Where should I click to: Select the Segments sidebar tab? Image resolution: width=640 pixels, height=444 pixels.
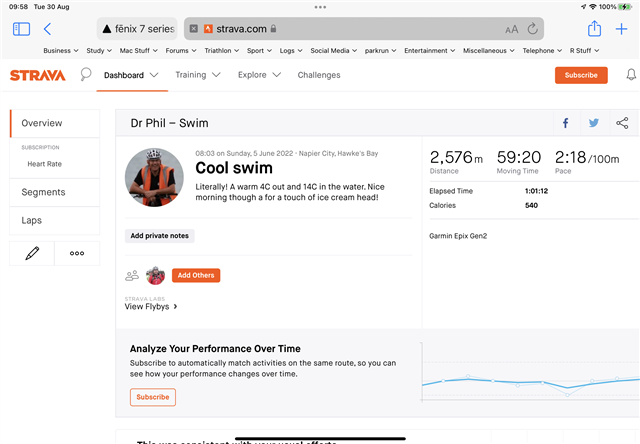pyautogui.click(x=55, y=192)
